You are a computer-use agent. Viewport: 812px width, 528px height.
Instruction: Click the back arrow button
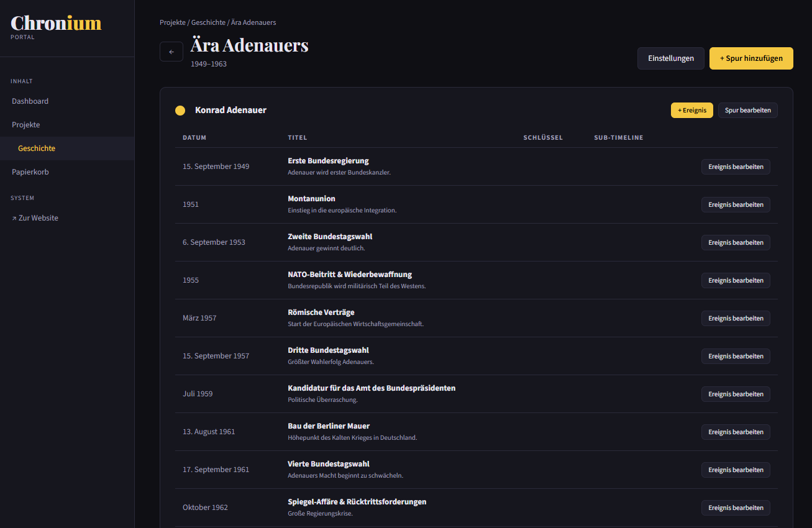coord(171,52)
